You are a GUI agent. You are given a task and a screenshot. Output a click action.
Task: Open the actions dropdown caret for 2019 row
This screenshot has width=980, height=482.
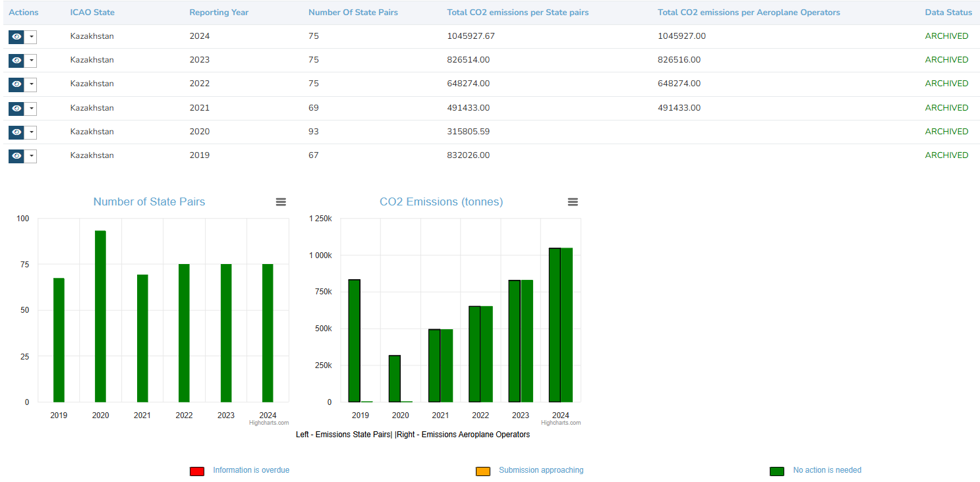[x=31, y=156]
